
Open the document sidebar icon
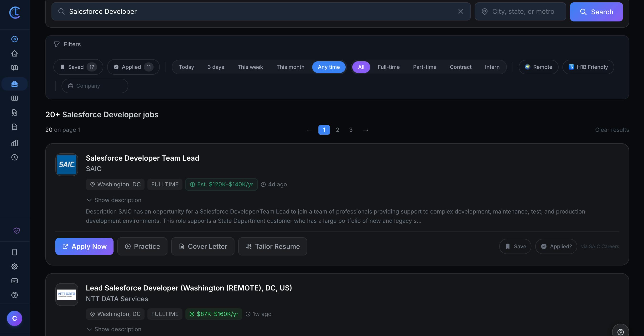[x=15, y=127]
